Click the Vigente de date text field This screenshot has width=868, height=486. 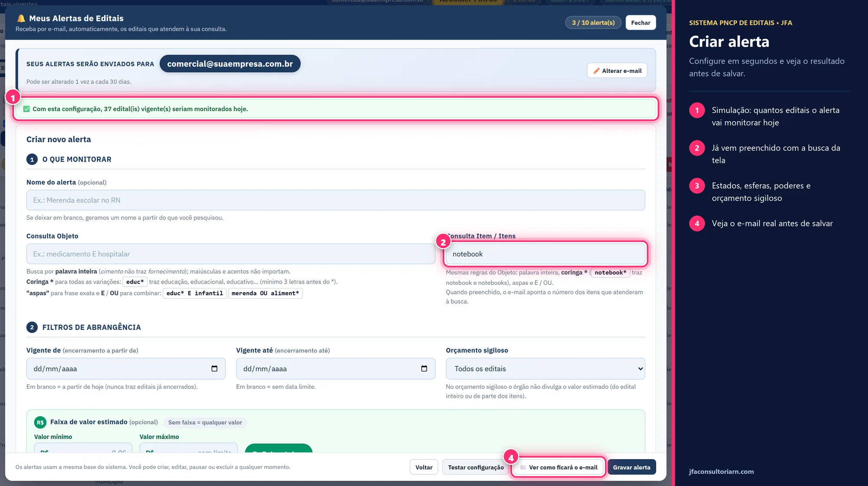126,369
